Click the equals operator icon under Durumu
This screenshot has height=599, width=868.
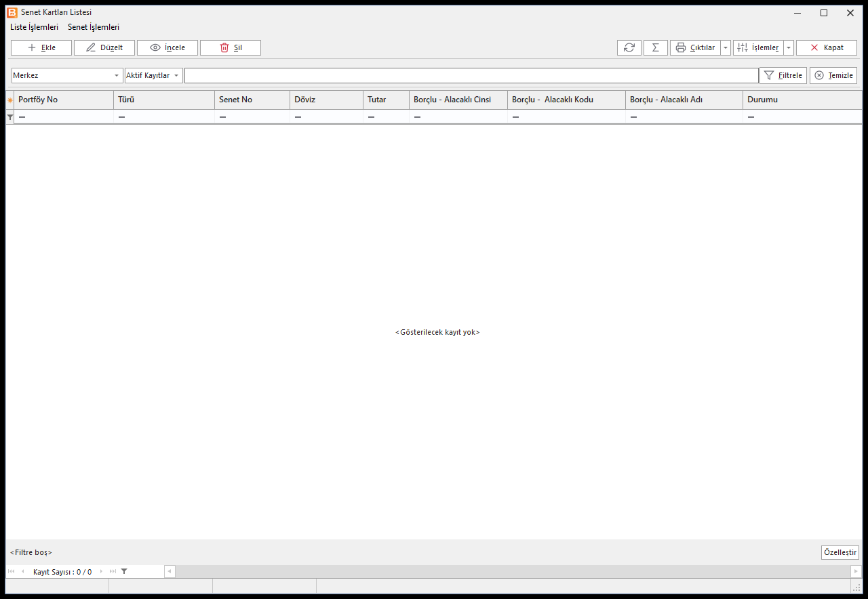[751, 117]
